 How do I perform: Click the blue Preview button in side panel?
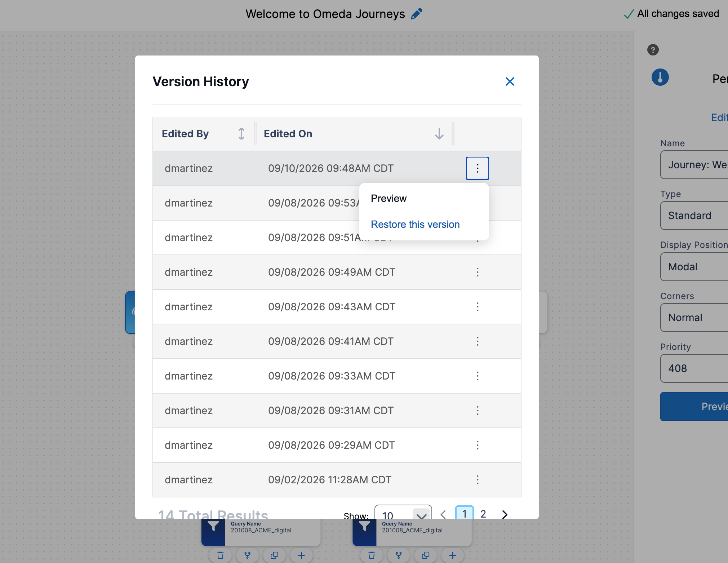click(694, 407)
